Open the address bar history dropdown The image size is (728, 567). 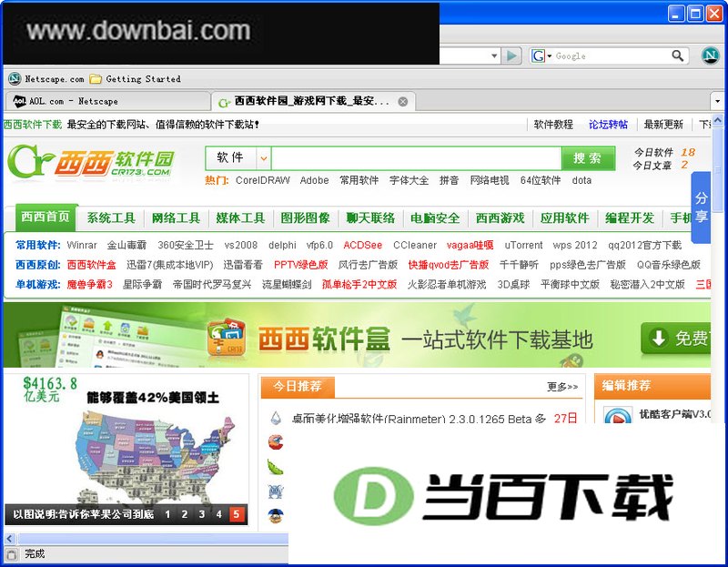point(494,56)
